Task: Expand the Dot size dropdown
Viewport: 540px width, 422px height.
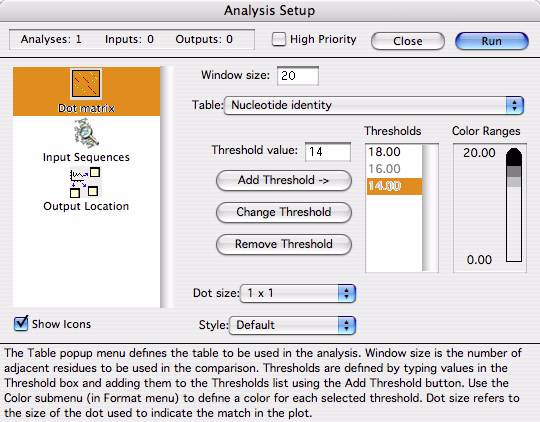Action: [298, 294]
